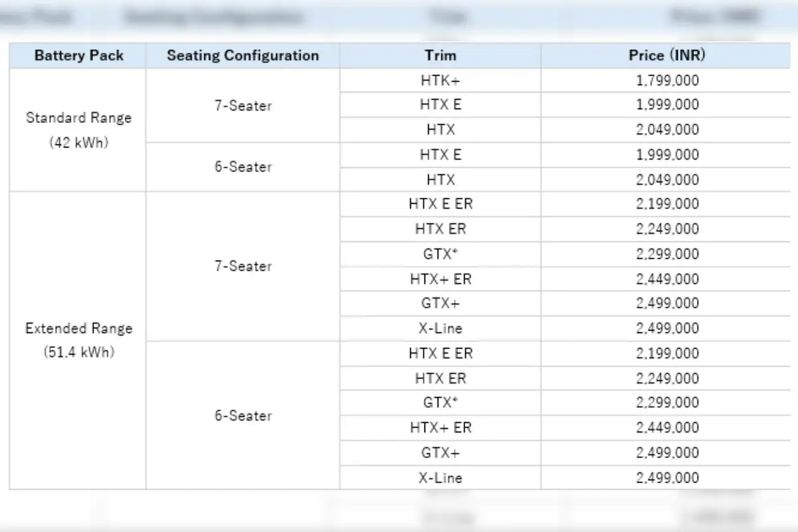The image size is (798, 532).
Task: Click the Battery Pack column header
Action: 78,55
